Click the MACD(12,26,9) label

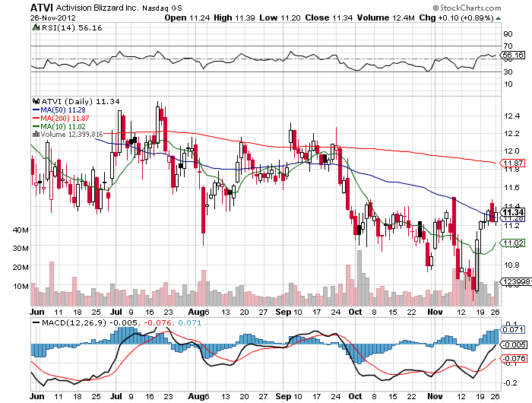pyautogui.click(x=74, y=322)
